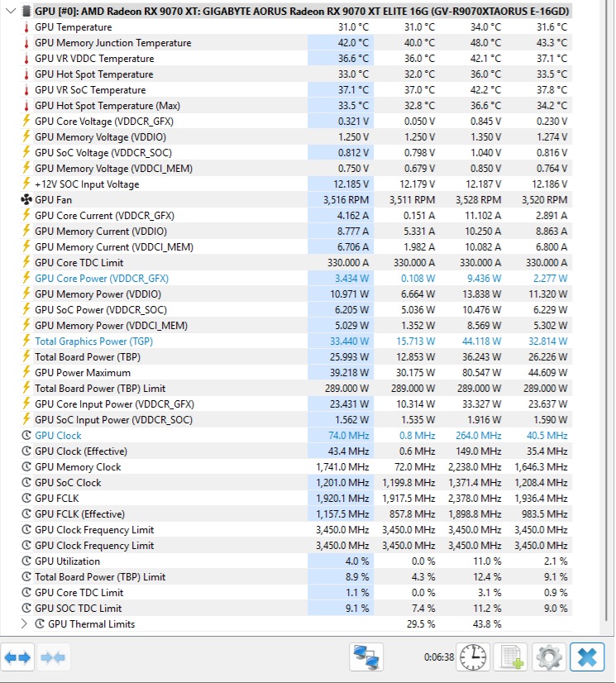This screenshot has width=616, height=683.
Task: Click thermometer icon beside GPU Temperature
Action: (26, 27)
